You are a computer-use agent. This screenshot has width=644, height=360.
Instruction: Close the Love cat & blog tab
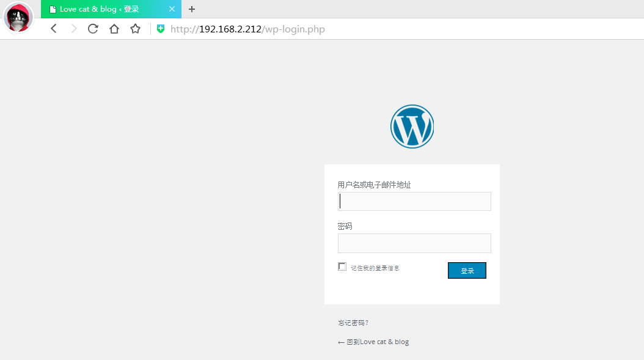(x=172, y=9)
